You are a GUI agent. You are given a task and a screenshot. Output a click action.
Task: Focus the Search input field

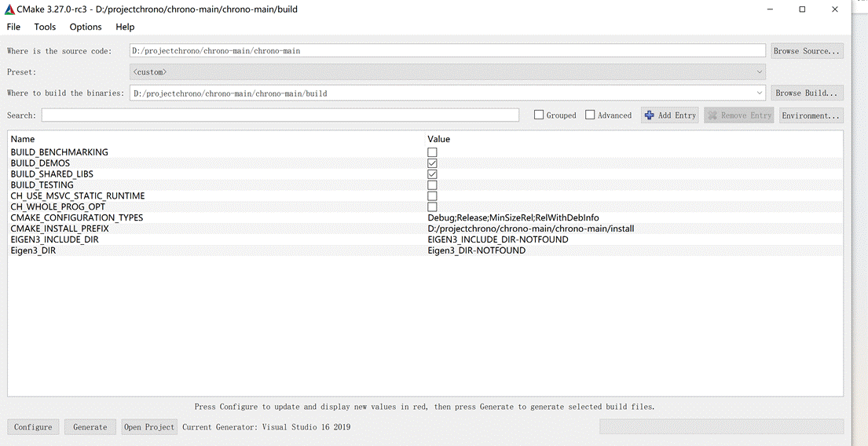280,115
